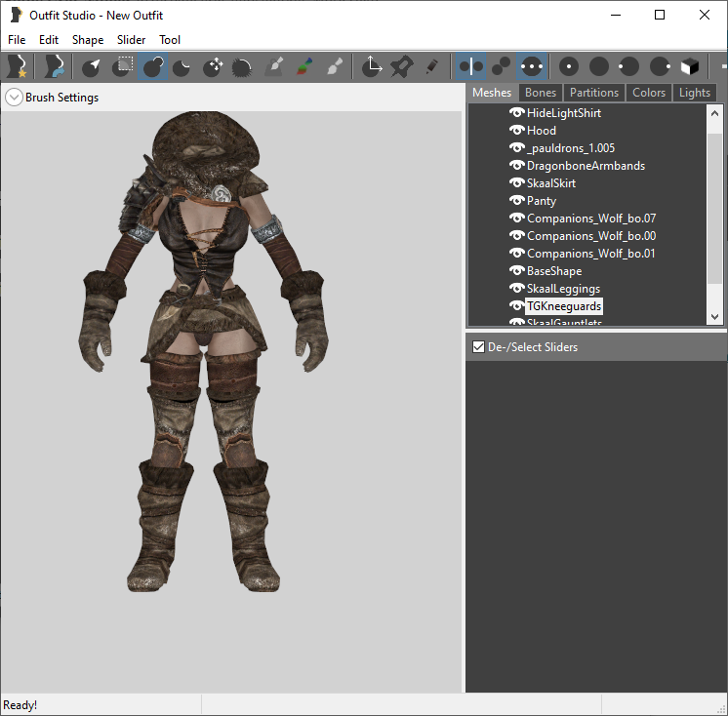The width and height of the screenshot is (728, 716).
Task: Pick the small center-dot brush preset
Action: [569, 67]
